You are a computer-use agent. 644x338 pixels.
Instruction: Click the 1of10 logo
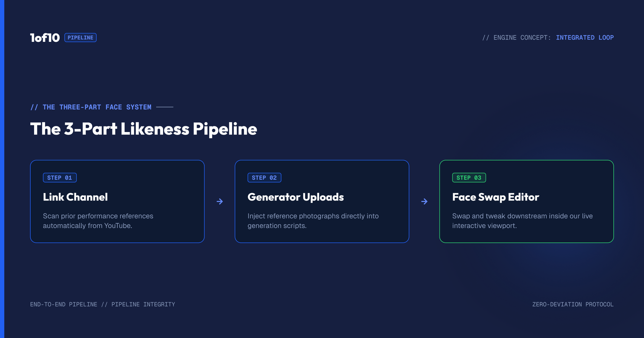(x=45, y=38)
